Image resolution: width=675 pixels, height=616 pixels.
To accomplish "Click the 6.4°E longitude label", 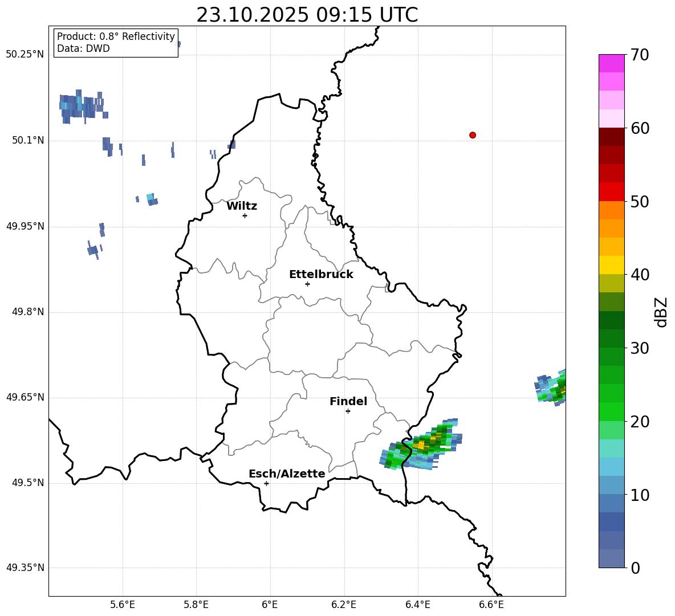I will coord(417,605).
